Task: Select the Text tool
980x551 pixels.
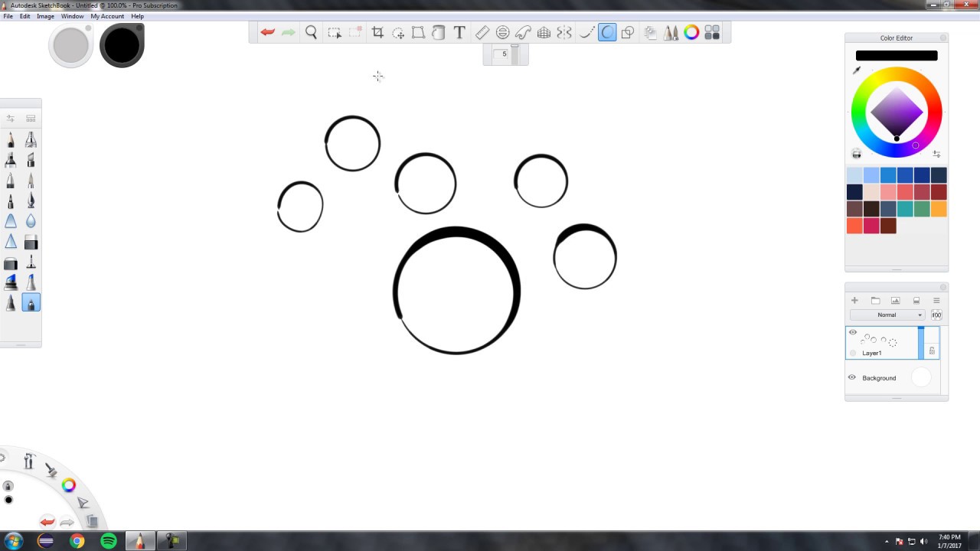Action: (457, 32)
